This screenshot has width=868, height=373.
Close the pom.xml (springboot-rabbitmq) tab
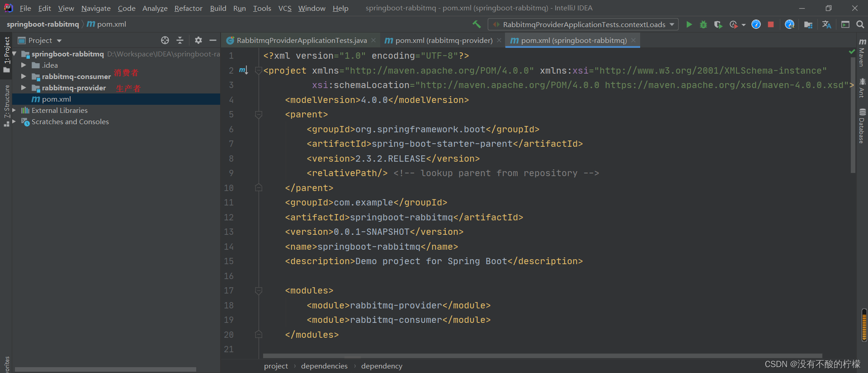click(x=633, y=40)
